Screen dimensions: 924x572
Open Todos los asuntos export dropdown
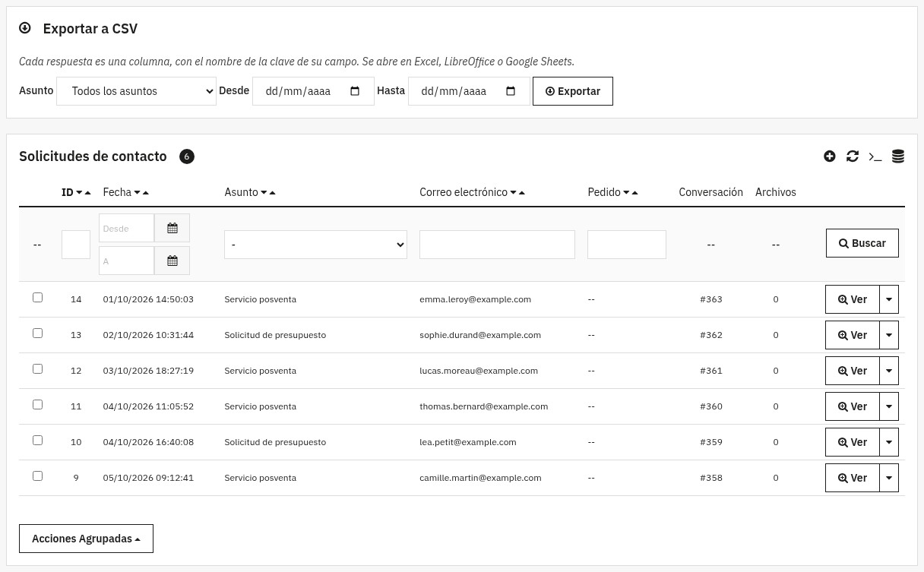click(137, 91)
